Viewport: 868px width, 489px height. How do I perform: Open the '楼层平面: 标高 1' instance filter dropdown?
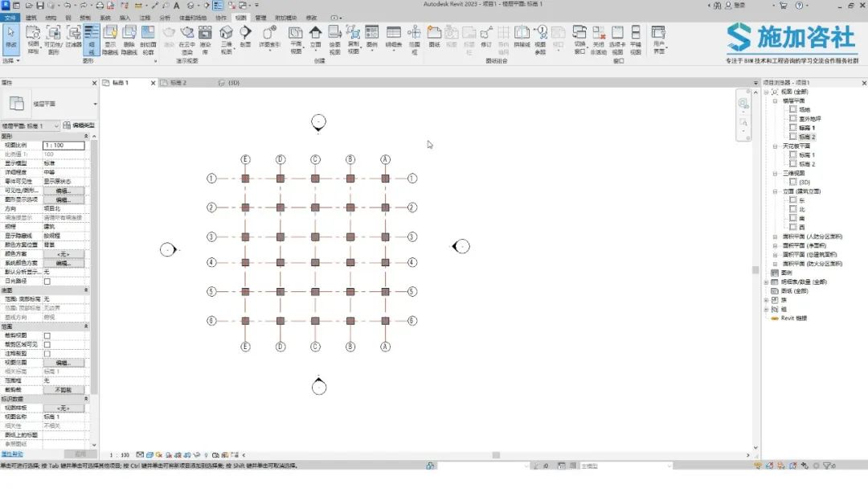31,126
